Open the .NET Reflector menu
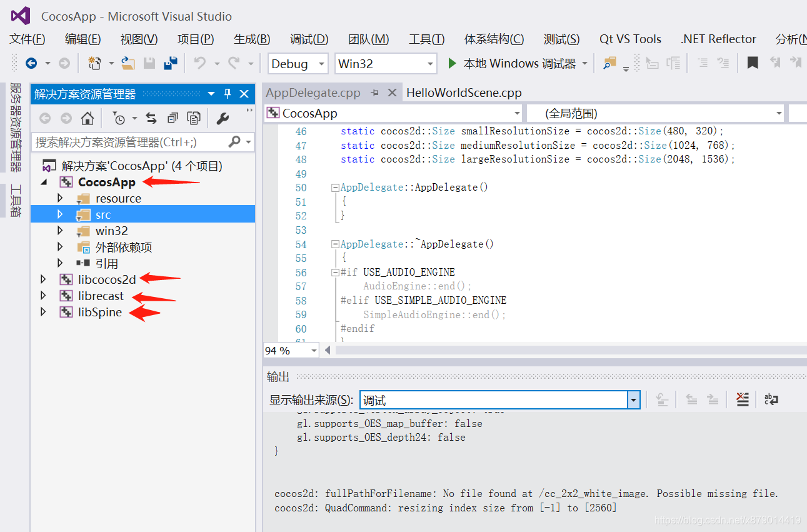Viewport: 807px width, 532px height. point(718,39)
